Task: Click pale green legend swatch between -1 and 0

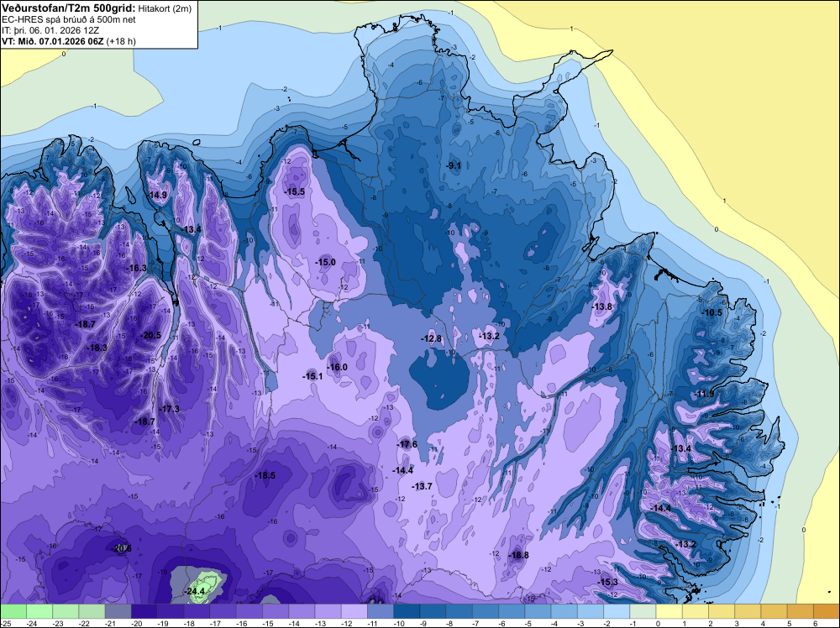Action: click(643, 611)
